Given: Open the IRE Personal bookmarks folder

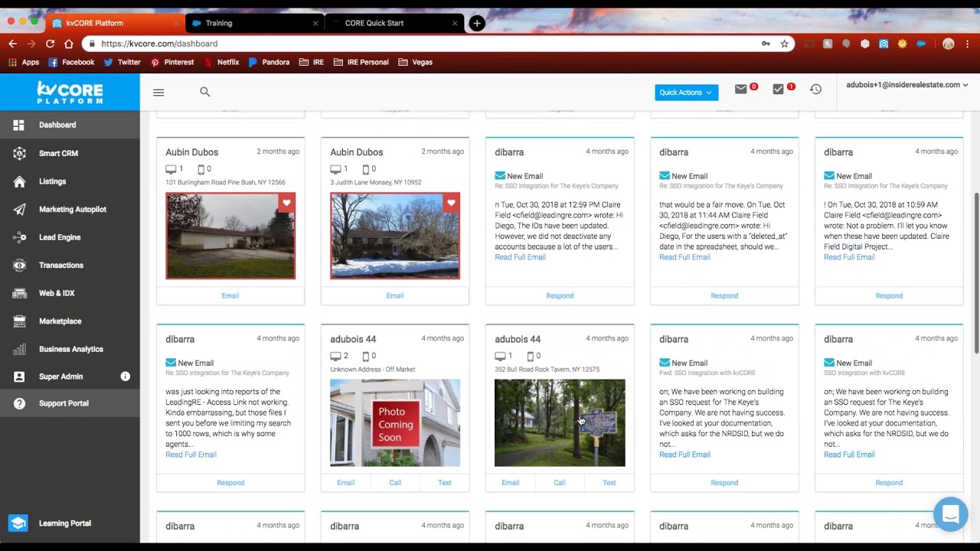Looking at the screenshot, I should click(x=361, y=62).
